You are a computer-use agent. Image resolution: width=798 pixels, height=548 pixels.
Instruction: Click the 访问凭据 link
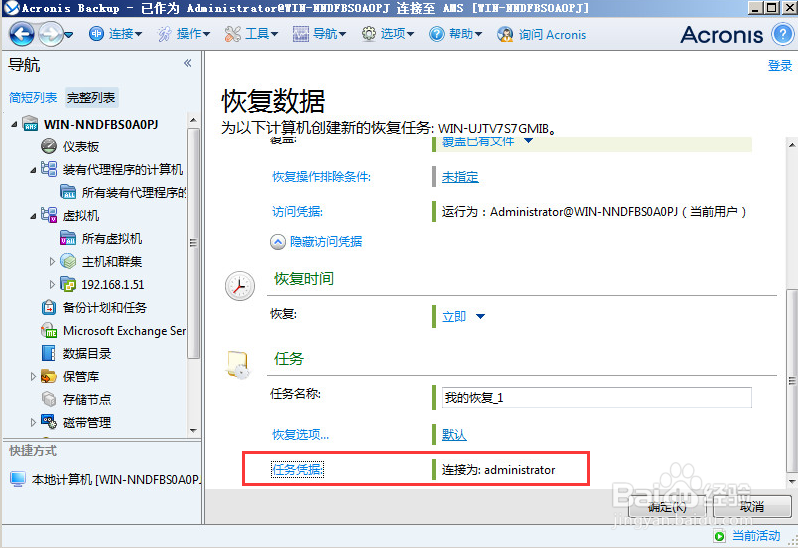pyautogui.click(x=297, y=211)
